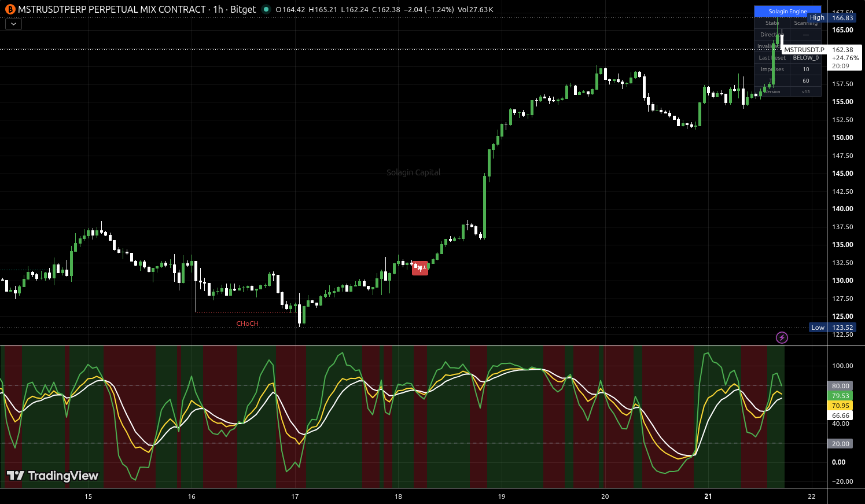Image resolution: width=865 pixels, height=504 pixels.
Task: Click the C162.38 close price readout
Action: 386,10
